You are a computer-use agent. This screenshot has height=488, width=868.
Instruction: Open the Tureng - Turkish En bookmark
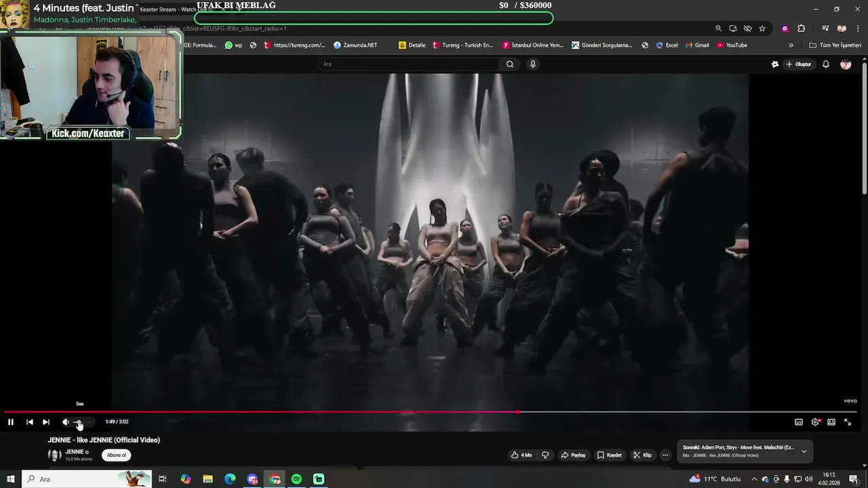click(x=462, y=45)
